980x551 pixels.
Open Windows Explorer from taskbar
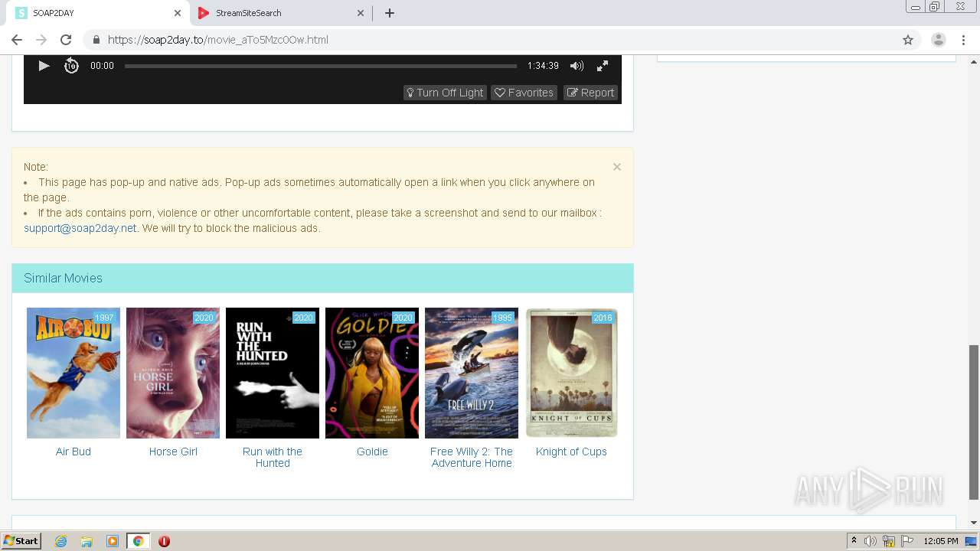click(87, 541)
